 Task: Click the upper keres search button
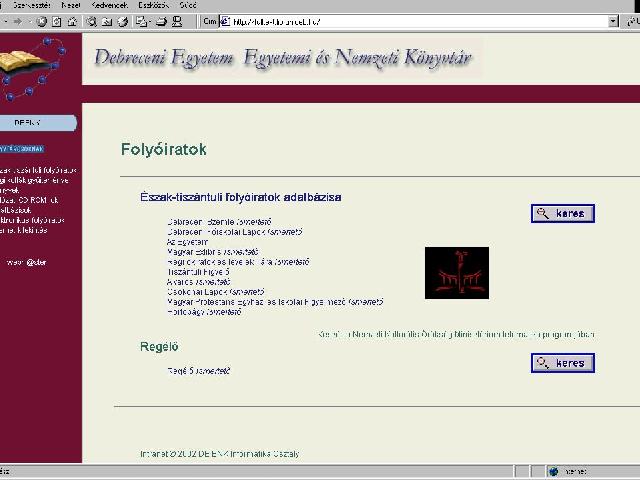pos(563,213)
